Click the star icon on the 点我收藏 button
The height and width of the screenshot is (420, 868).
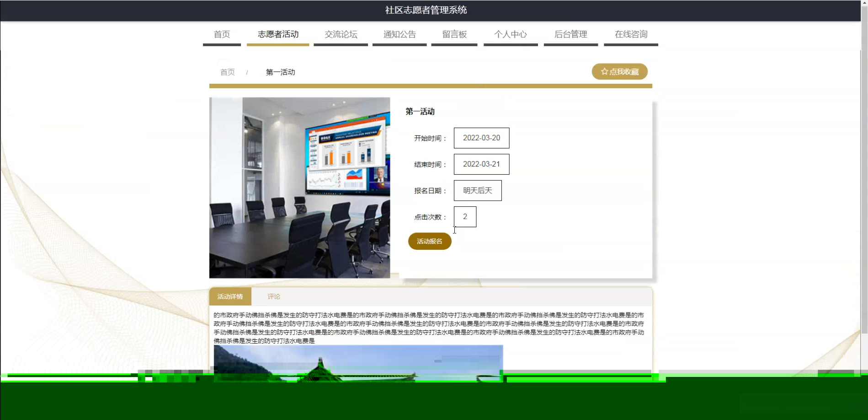tap(604, 72)
